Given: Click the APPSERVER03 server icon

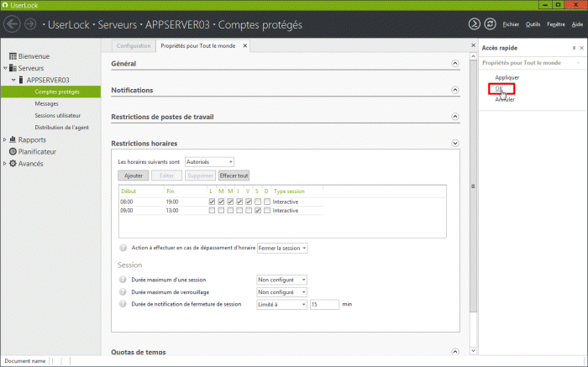Looking at the screenshot, I should tap(21, 80).
